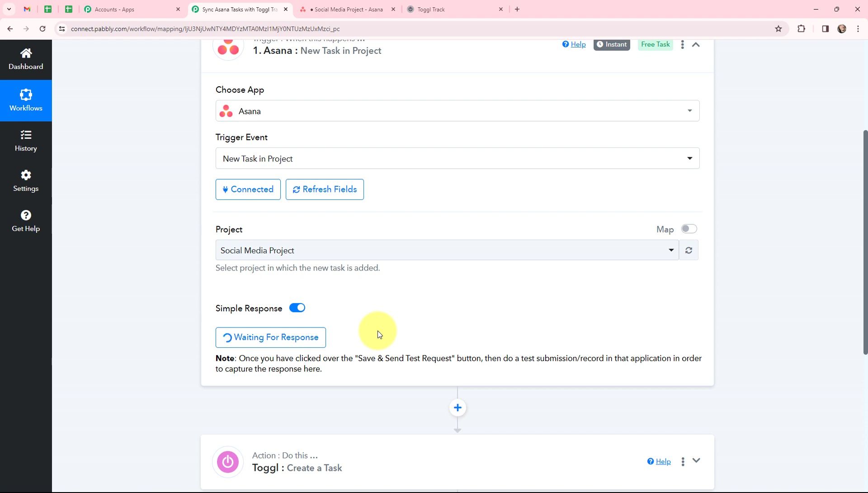The height and width of the screenshot is (493, 868).
Task: Open the Chrome profile avatar
Action: [842, 29]
